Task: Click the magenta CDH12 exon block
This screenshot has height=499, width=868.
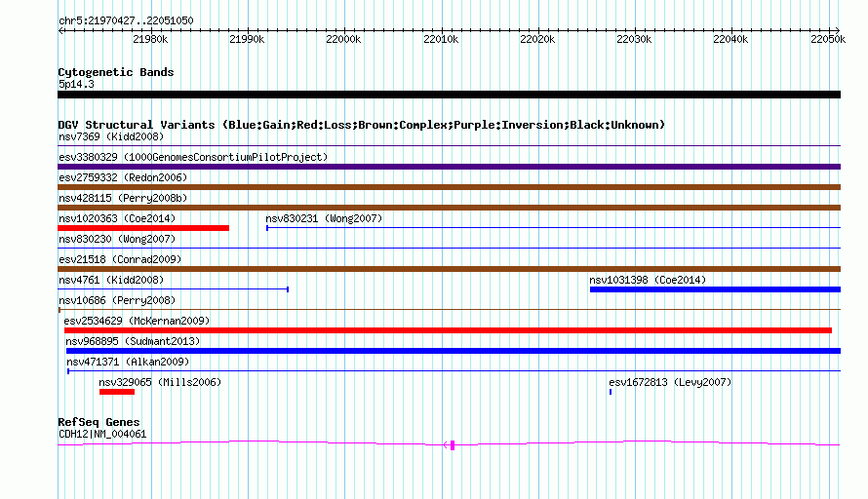Action: point(453,445)
